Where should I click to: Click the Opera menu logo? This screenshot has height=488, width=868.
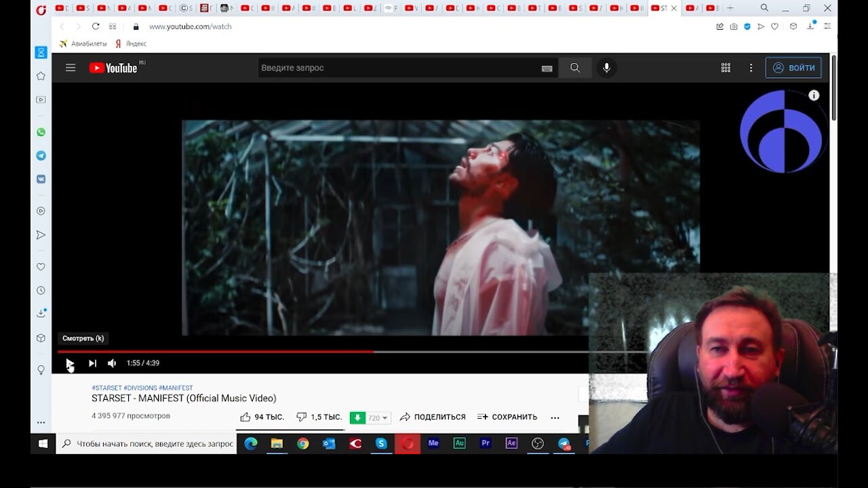41,9
